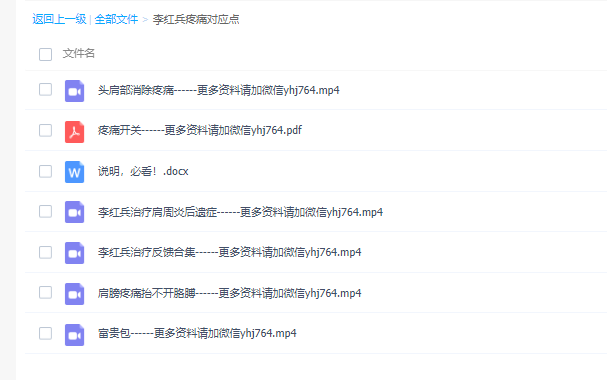Click the 文件名 column header
The height and width of the screenshot is (380, 607).
(x=79, y=53)
